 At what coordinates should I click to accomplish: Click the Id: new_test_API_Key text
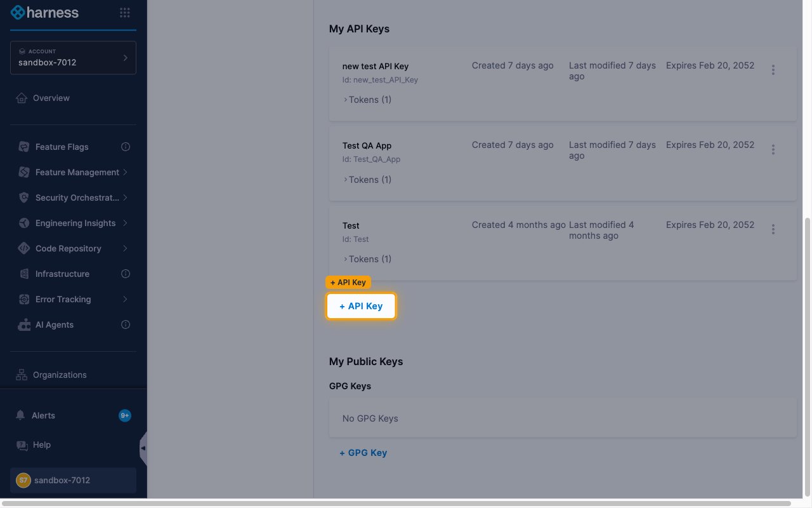pyautogui.click(x=380, y=80)
